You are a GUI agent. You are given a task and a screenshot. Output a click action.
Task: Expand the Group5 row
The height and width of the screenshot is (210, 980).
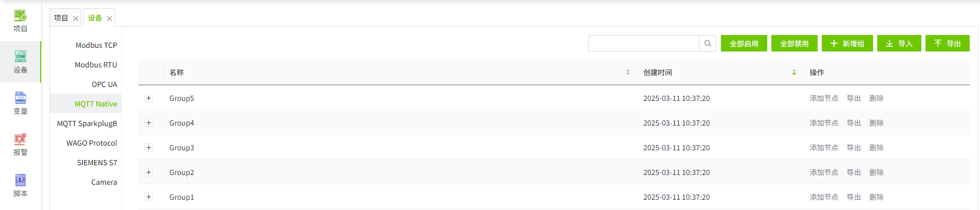pos(149,98)
